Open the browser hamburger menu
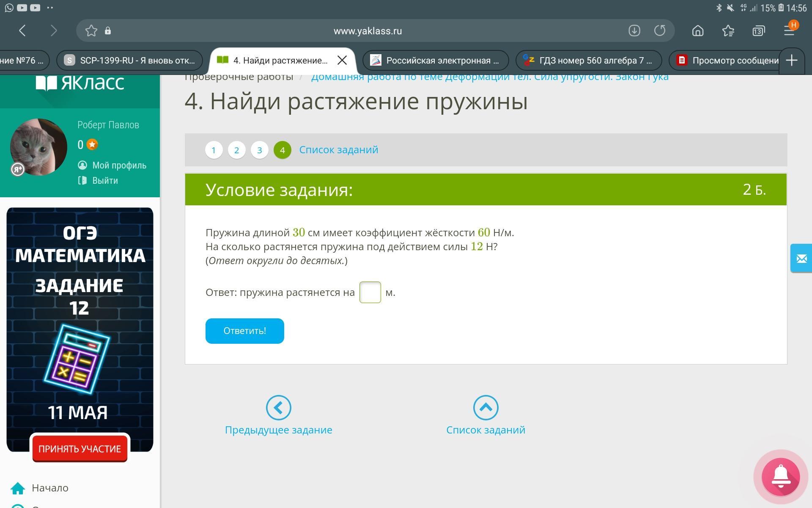 789,30
